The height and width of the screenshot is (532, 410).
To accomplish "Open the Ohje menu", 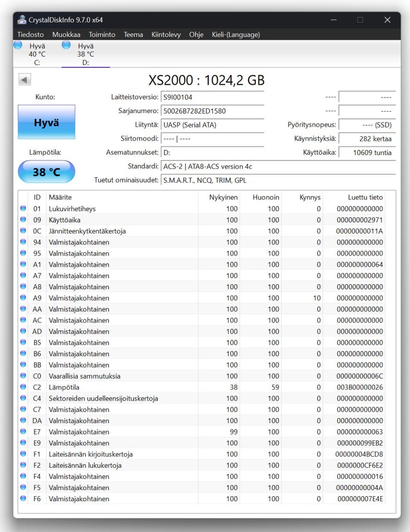I will click(x=196, y=35).
